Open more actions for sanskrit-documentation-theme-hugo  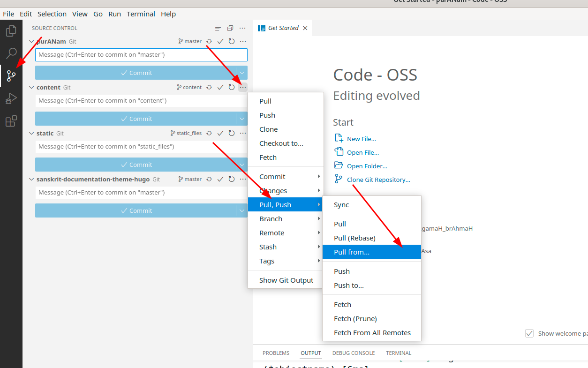click(x=243, y=179)
